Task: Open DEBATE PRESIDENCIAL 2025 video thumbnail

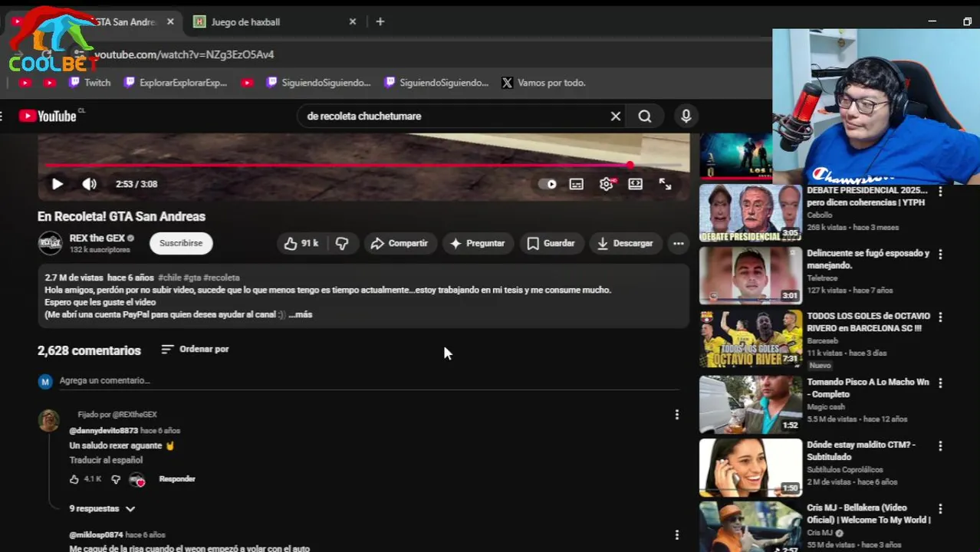Action: (751, 212)
